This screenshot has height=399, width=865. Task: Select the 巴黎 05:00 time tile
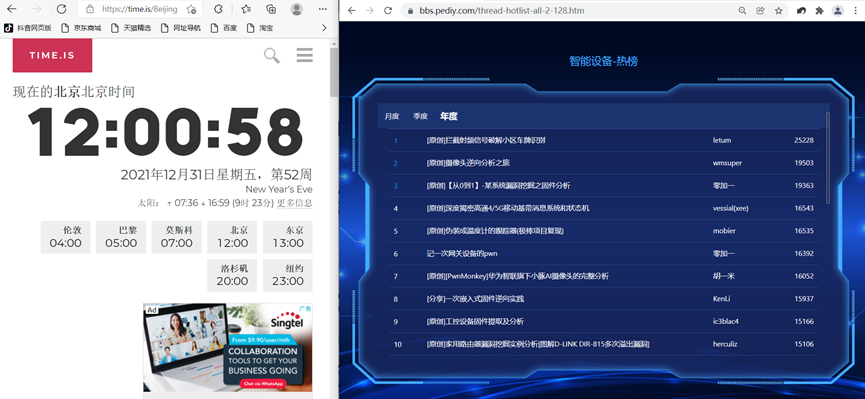121,237
